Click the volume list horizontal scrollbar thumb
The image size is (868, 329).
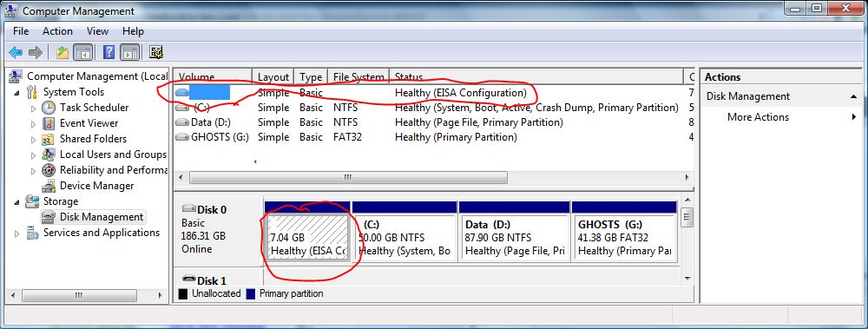[348, 177]
